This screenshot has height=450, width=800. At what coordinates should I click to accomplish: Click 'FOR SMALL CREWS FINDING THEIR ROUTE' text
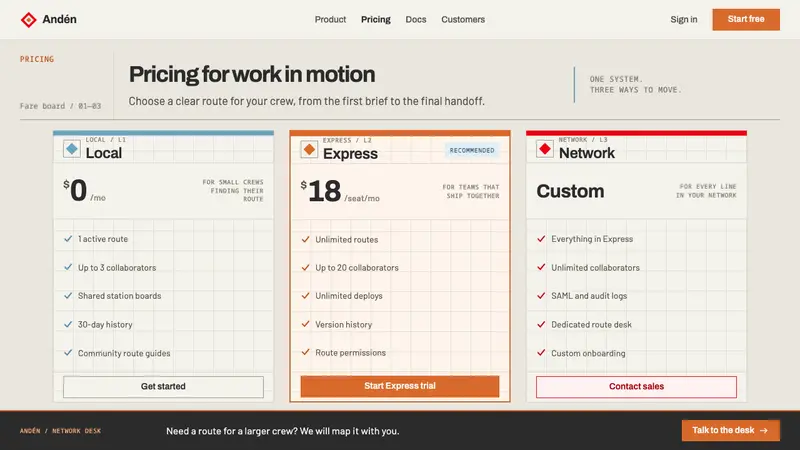233,190
